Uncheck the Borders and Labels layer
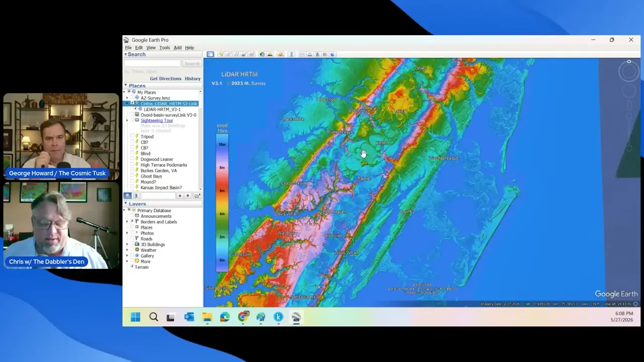 (x=132, y=222)
